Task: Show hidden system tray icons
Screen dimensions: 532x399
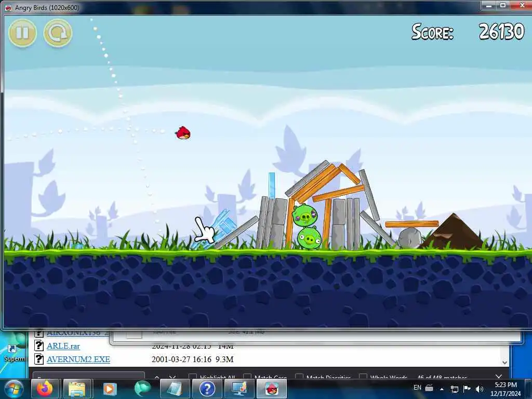Action: [442, 389]
